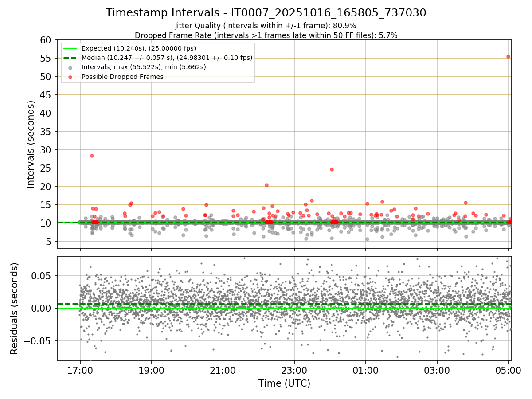Viewport: 532px width, 399px height.
Task: Click the 'Residuals (seconds)' y-axis label
Action: pos(15,309)
